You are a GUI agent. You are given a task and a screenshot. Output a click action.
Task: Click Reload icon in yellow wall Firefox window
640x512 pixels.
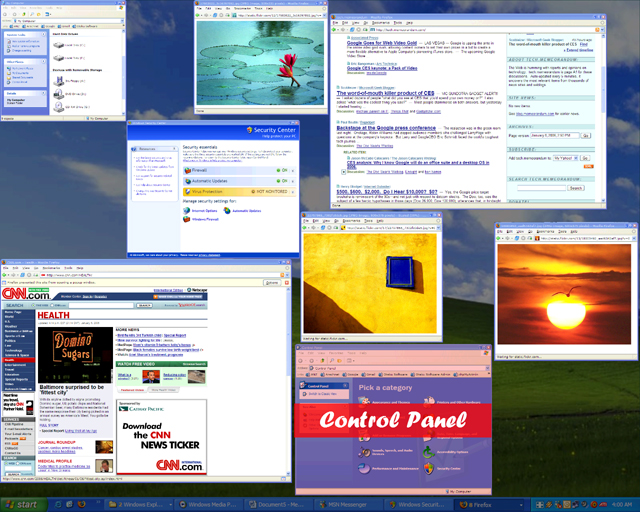point(322,227)
